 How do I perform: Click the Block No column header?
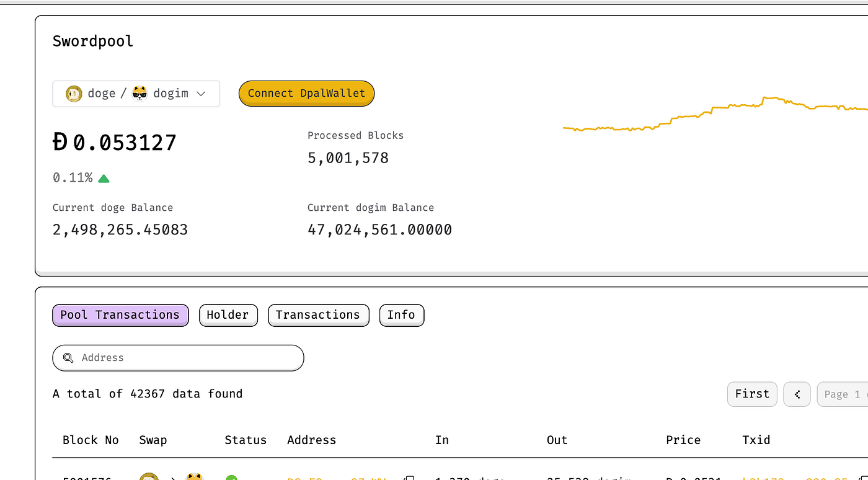click(x=91, y=440)
